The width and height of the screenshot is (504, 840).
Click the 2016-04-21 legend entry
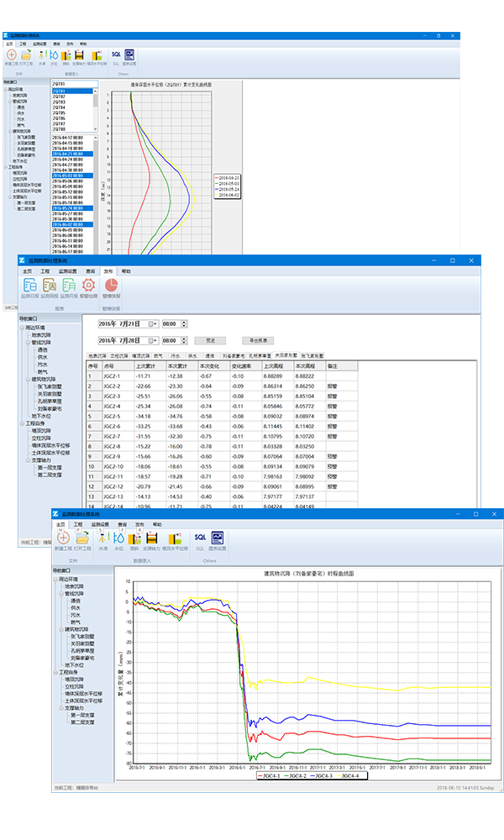[x=228, y=178]
